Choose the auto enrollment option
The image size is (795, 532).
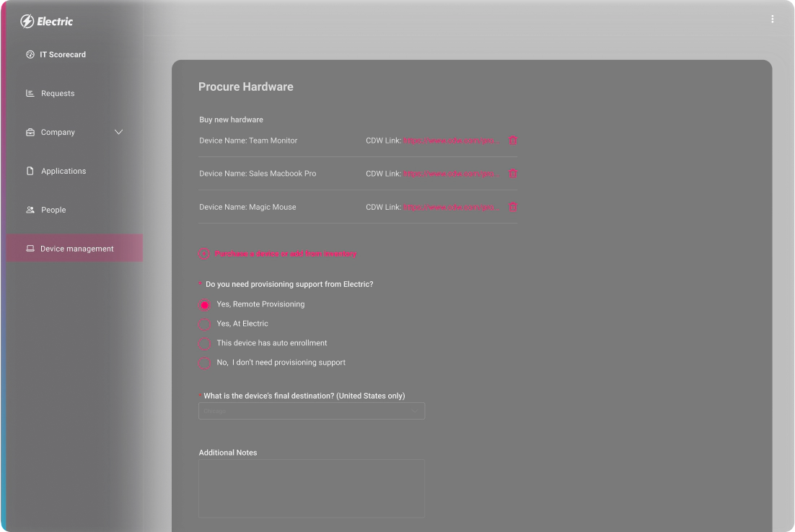click(x=204, y=344)
